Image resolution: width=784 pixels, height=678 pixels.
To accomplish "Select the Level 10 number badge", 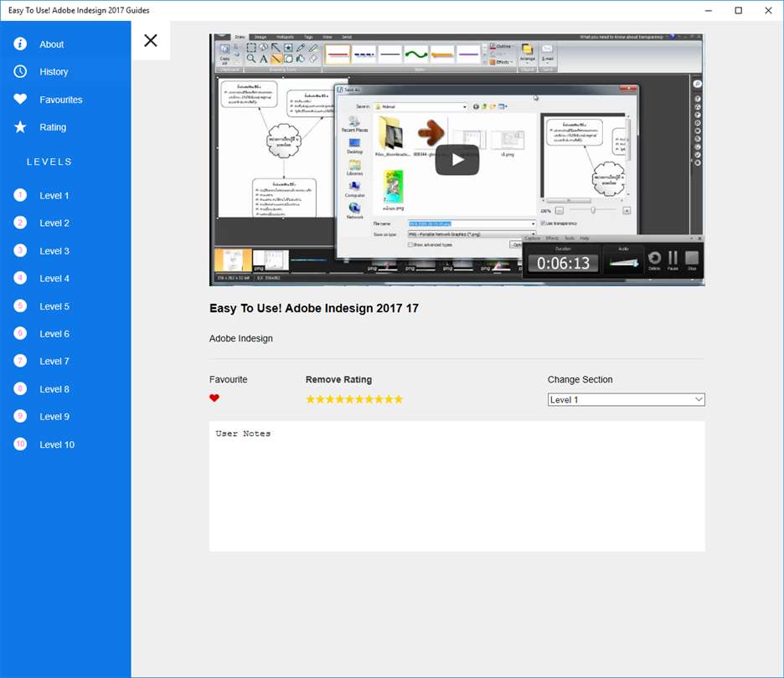I will click(20, 444).
